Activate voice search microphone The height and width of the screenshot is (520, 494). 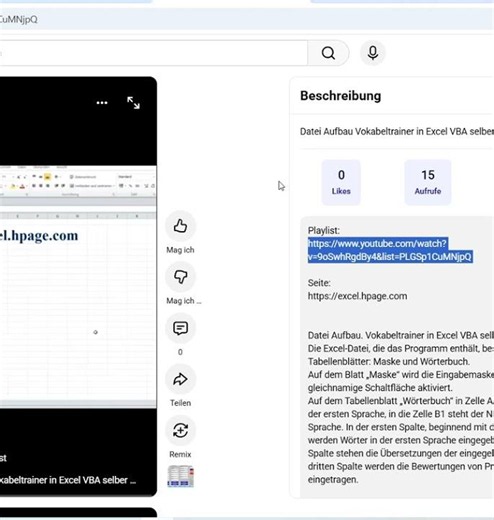point(373,53)
